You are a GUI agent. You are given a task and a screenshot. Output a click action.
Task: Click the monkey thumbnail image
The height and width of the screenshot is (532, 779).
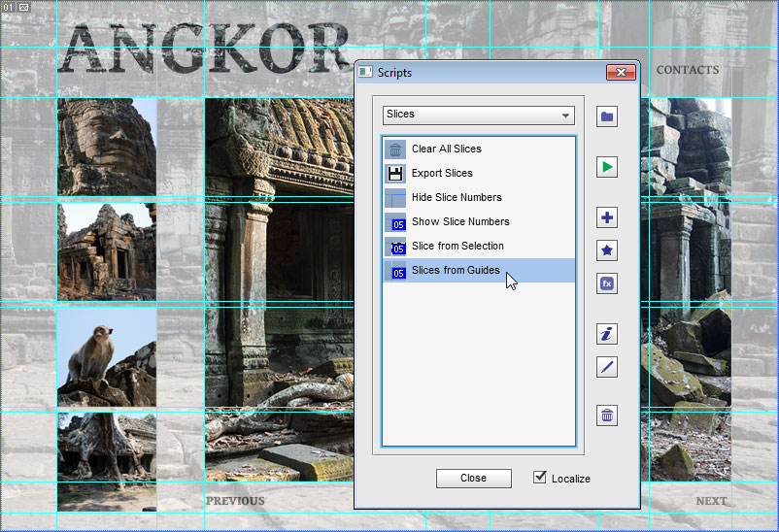(107, 357)
